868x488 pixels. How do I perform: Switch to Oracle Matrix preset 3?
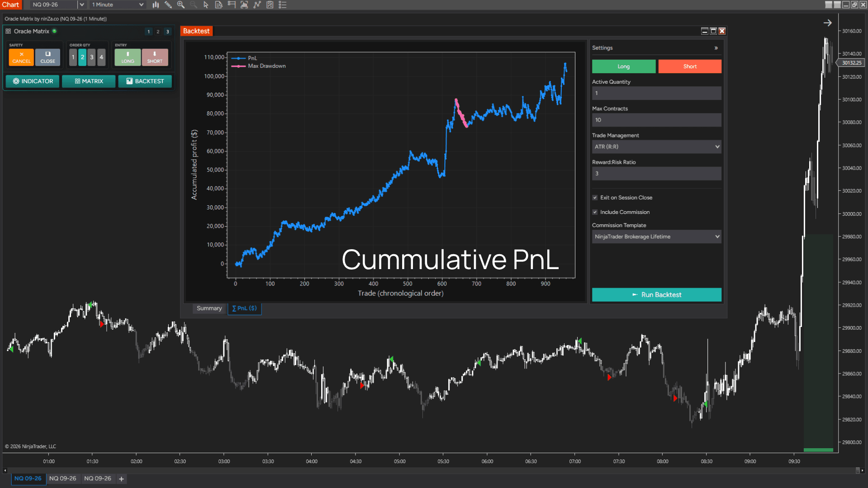click(x=168, y=32)
